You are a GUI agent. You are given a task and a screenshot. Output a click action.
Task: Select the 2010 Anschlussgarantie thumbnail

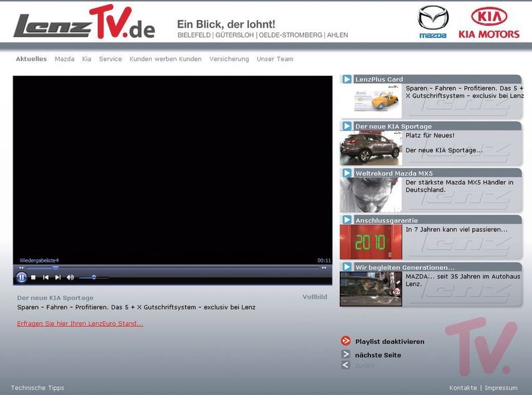[371, 241]
